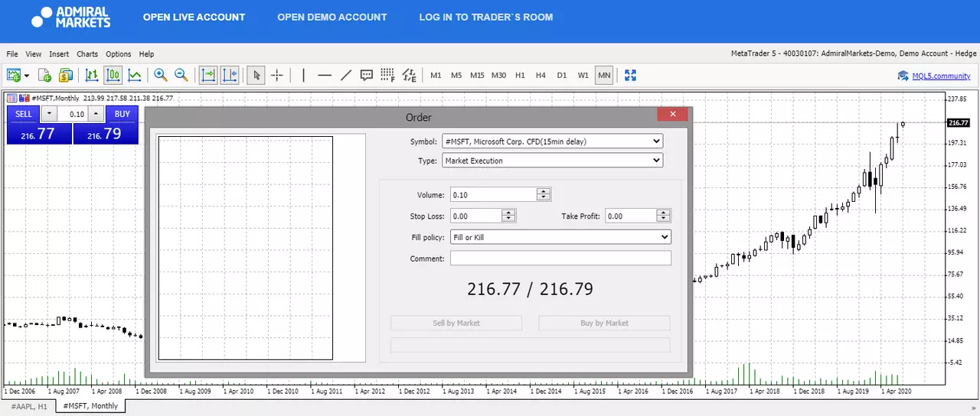Toggle chart shift
Screen dimensions: 980x416
(230, 75)
